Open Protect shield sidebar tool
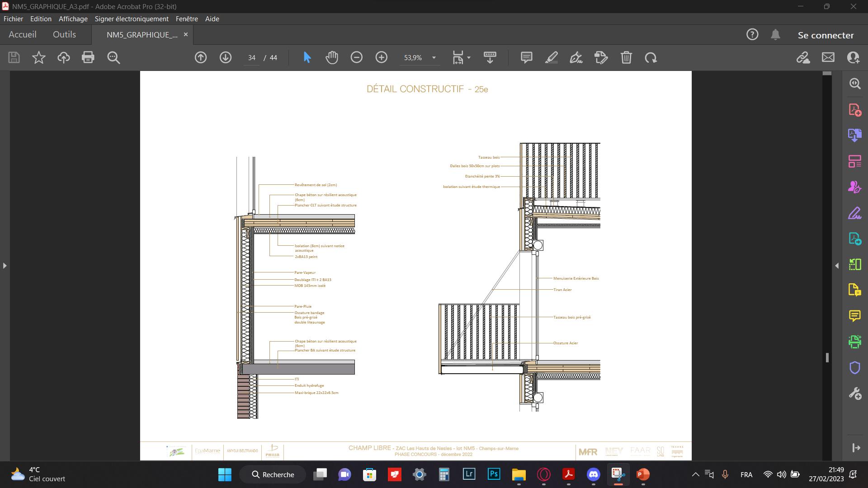Viewport: 868px width, 488px height. click(855, 368)
